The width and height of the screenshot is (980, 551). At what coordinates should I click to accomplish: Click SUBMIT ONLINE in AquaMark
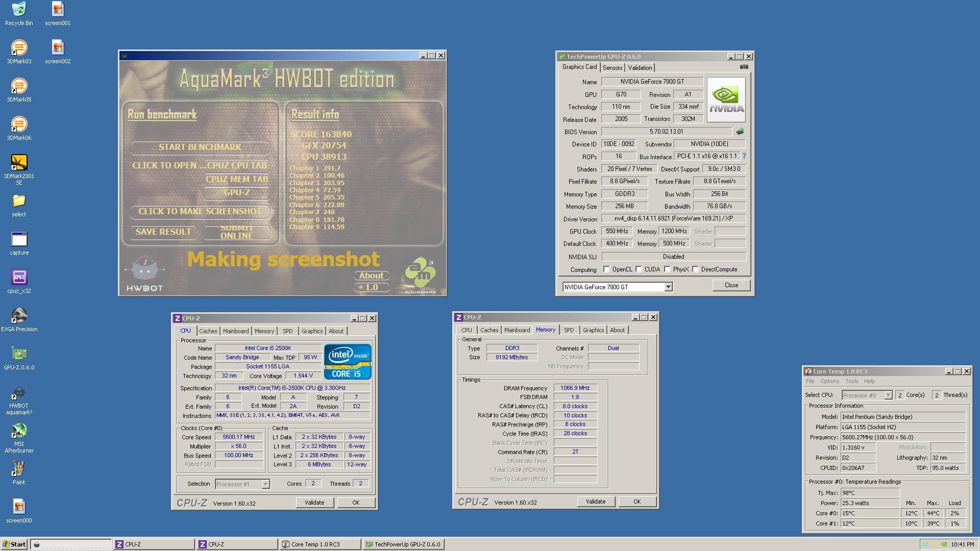point(236,232)
